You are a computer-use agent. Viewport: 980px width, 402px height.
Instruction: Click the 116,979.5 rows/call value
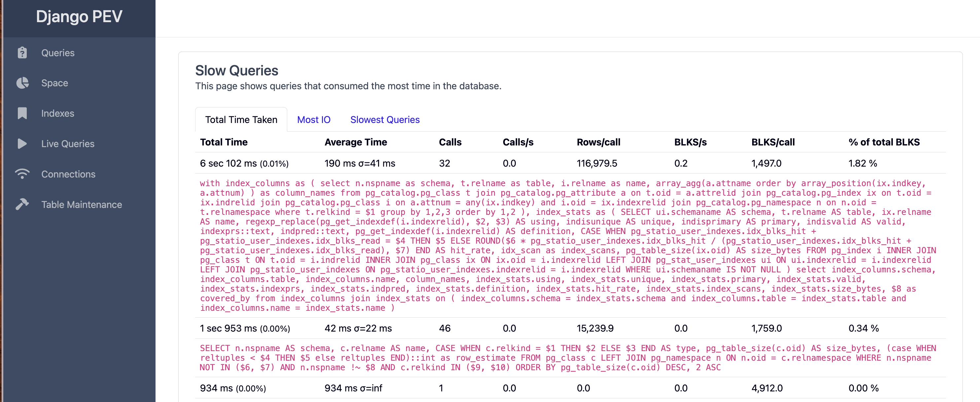[x=597, y=163]
